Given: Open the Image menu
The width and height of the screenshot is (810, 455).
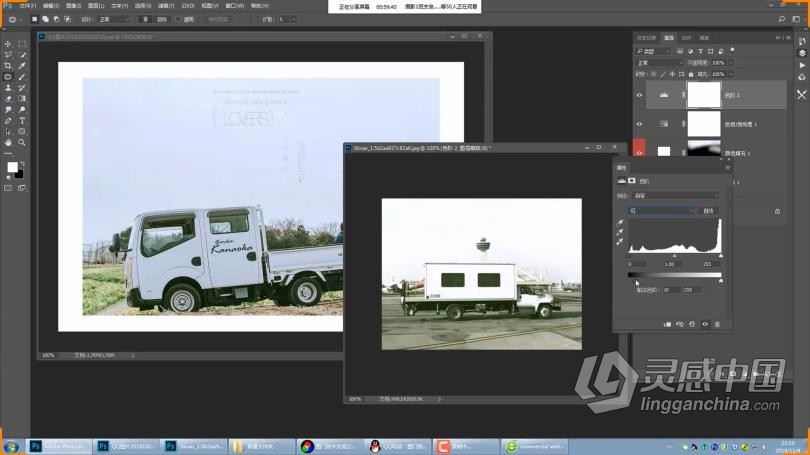Looking at the screenshot, I should pyautogui.click(x=73, y=6).
